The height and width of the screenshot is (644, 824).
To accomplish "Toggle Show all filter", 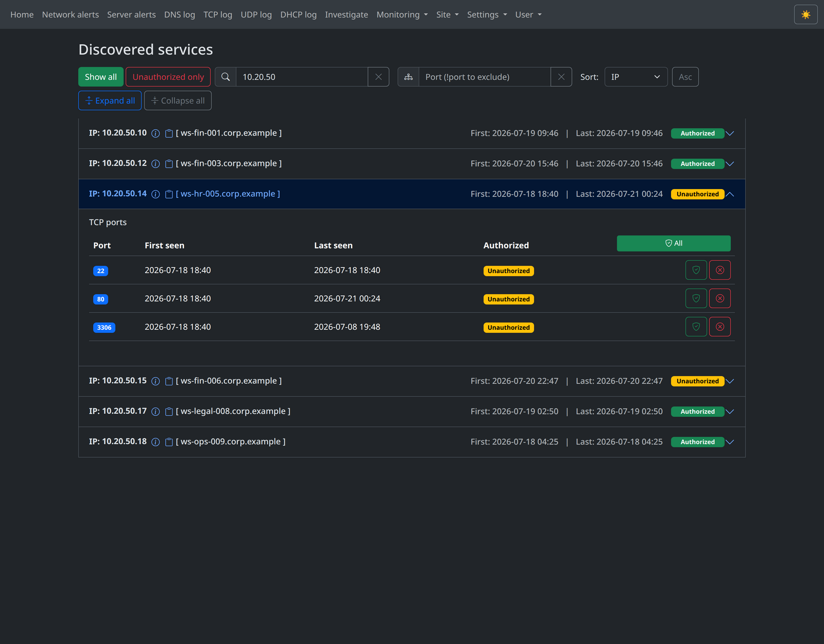I will [101, 77].
